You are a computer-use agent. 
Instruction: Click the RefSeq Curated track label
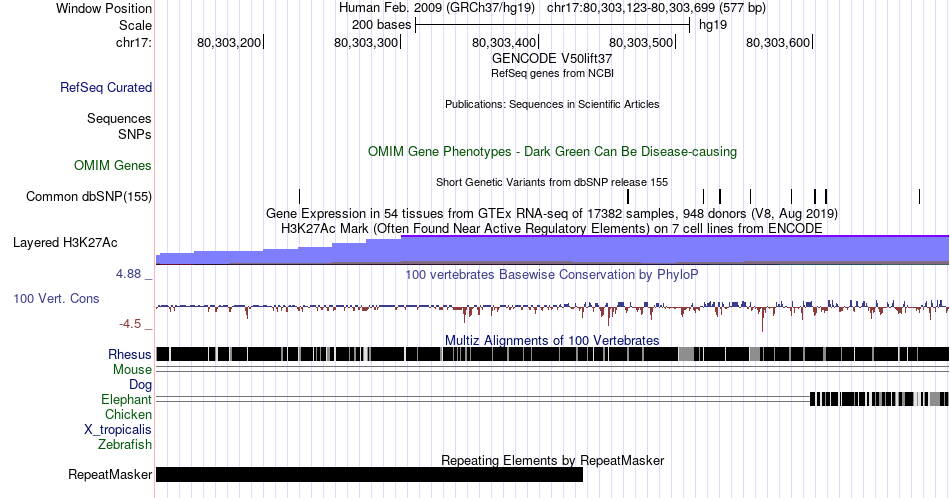105,87
